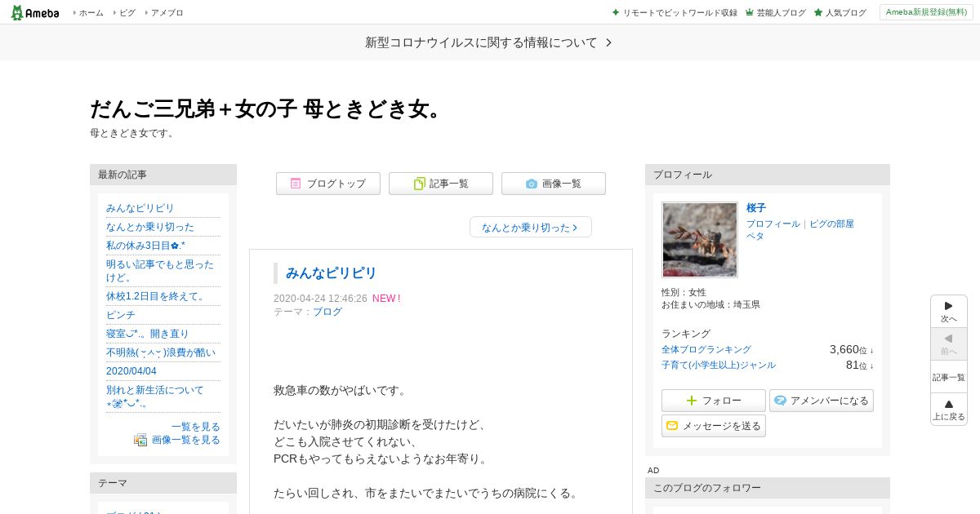
Task: Open 寝室 開き直り recent article
Action: 147,334
